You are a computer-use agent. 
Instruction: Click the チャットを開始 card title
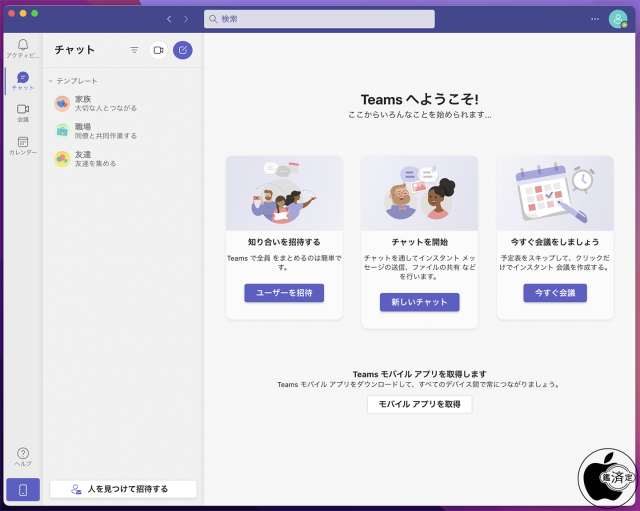pyautogui.click(x=420, y=242)
